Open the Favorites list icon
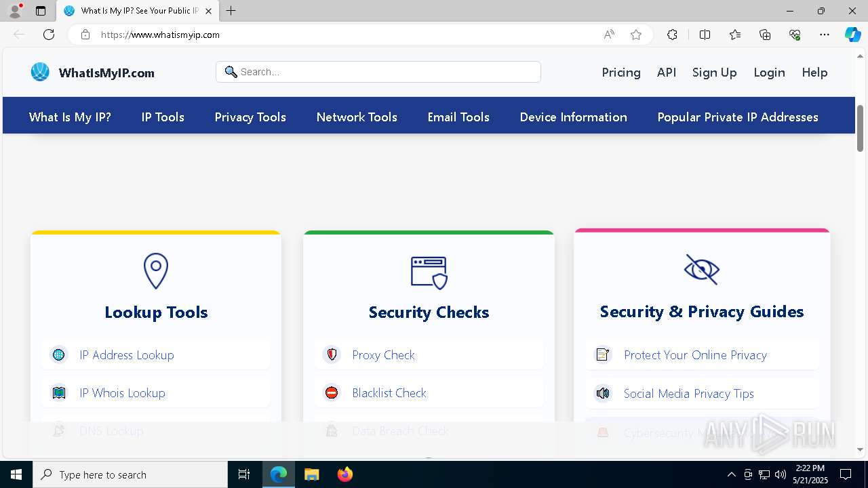This screenshot has height=488, width=868. tap(735, 35)
